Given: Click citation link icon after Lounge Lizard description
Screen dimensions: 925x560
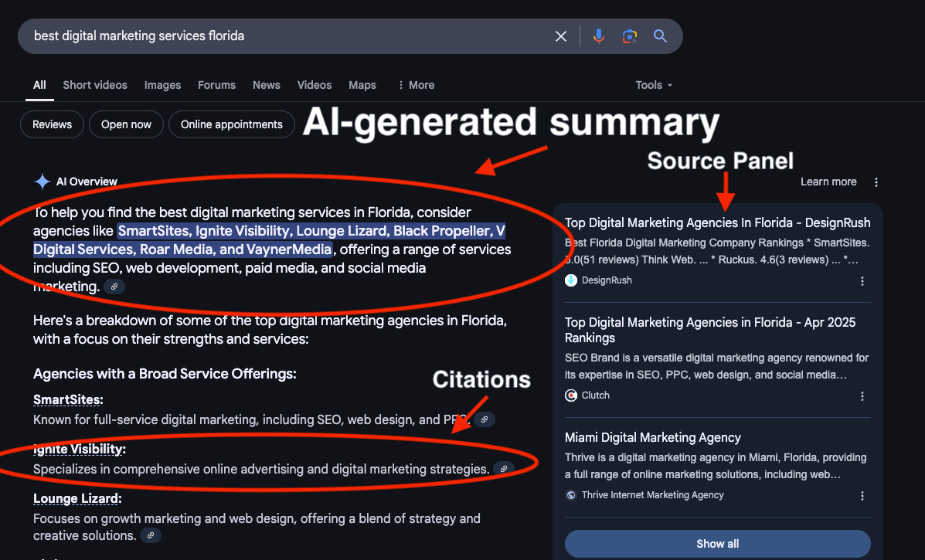Looking at the screenshot, I should click(151, 535).
